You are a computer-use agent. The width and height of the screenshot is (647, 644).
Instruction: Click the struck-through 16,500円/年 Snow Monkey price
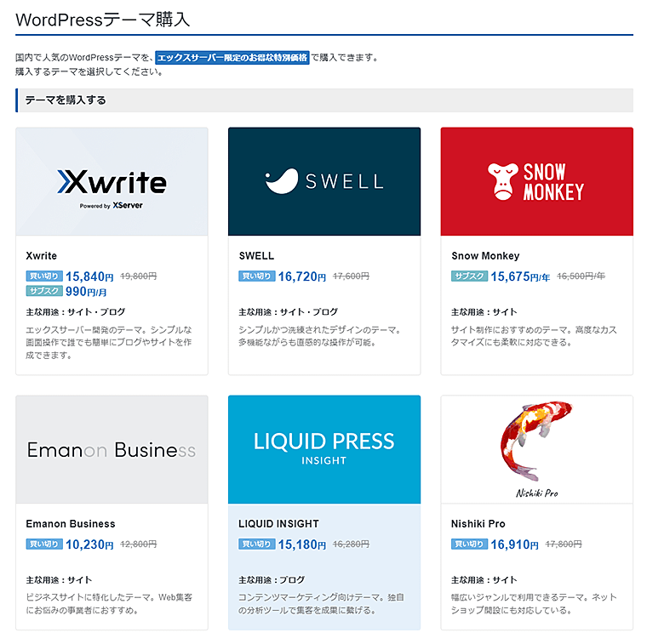click(581, 276)
